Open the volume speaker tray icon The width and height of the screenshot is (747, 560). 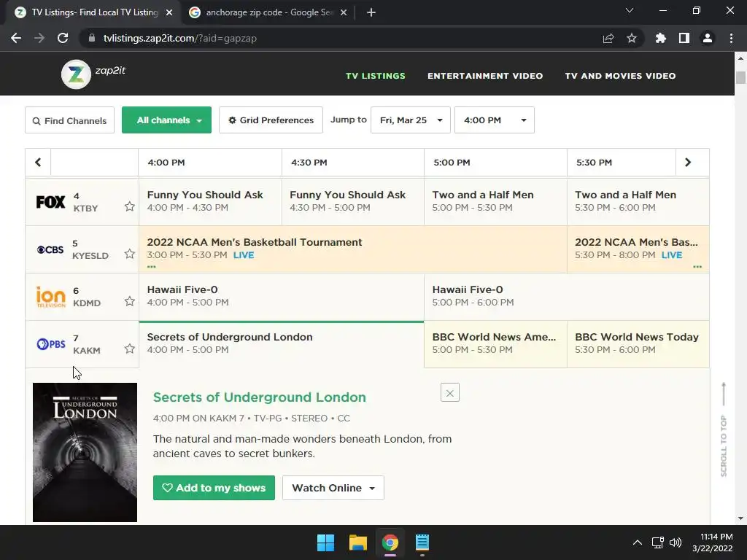tap(675, 542)
